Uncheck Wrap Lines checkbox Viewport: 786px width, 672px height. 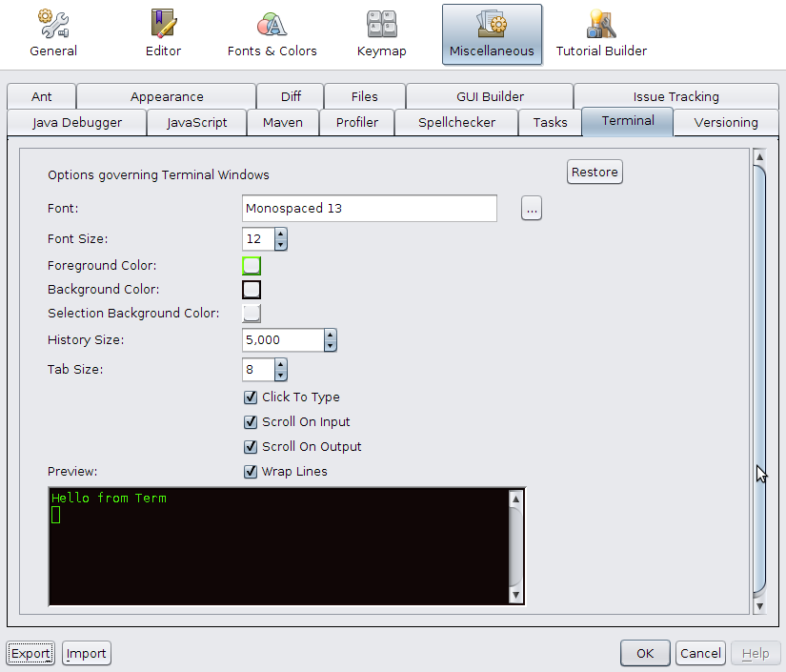tap(251, 472)
